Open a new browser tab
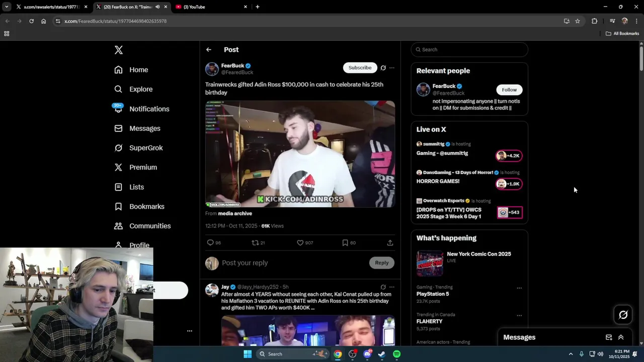This screenshot has width=644, height=362. [x=258, y=7]
